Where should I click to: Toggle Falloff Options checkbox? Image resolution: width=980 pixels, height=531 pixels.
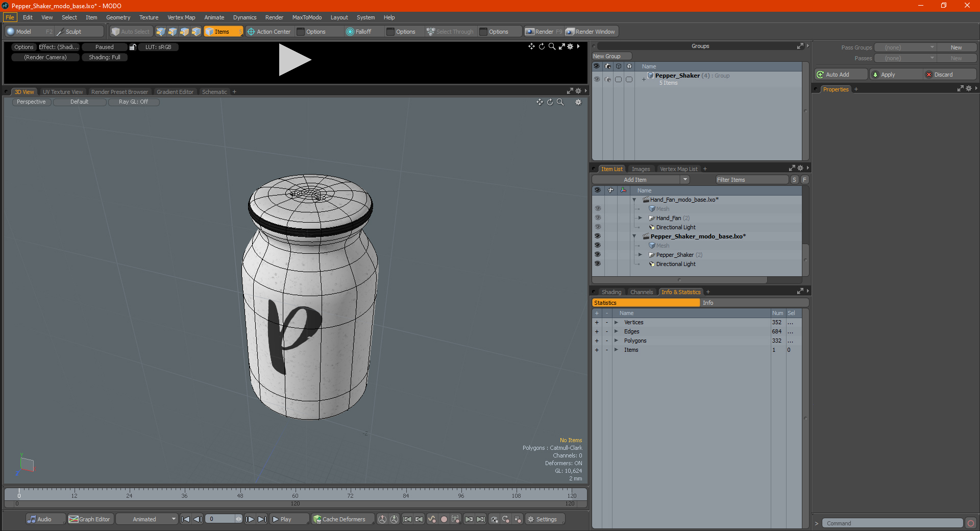point(390,32)
